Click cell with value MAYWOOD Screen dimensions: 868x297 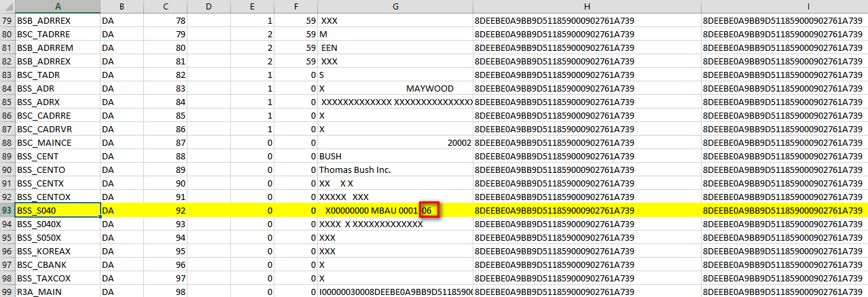[x=395, y=89]
